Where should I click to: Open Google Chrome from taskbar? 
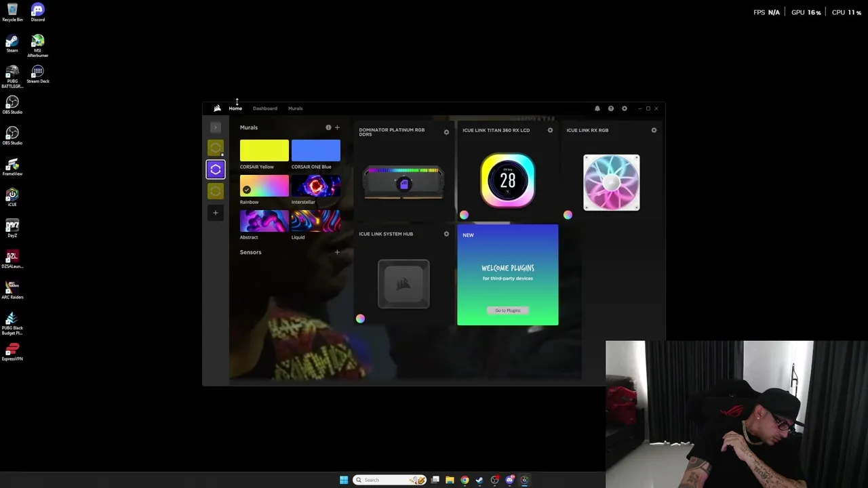click(465, 480)
